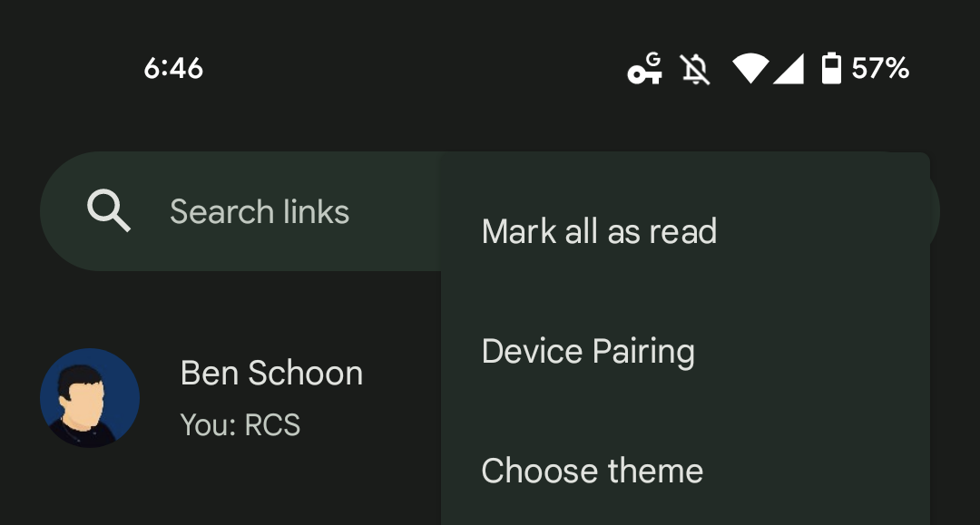The height and width of the screenshot is (525, 980).
Task: Click the magnifying glass search icon
Action: (109, 212)
